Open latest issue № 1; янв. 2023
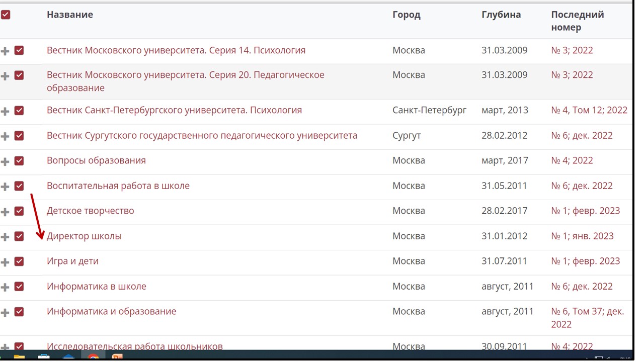The height and width of the screenshot is (362, 644). [x=582, y=236]
